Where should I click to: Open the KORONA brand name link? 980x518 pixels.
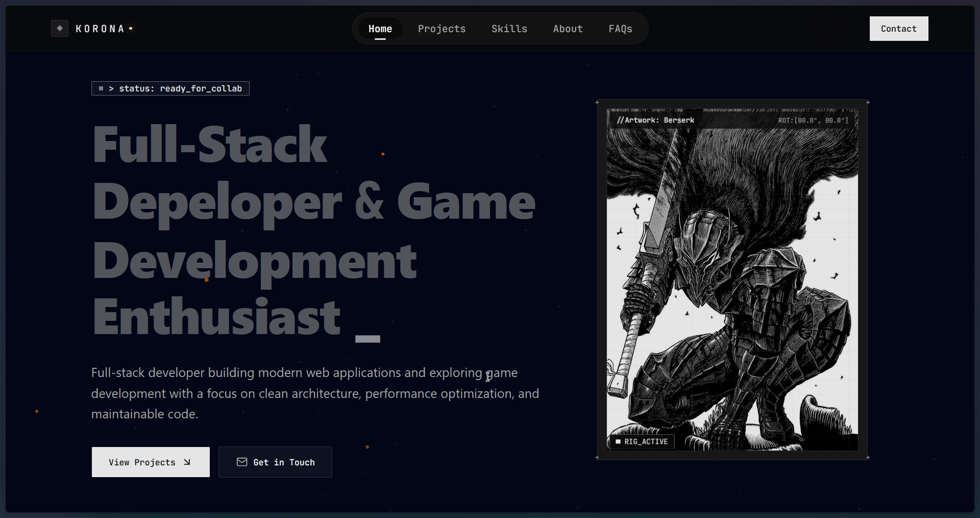coord(100,29)
